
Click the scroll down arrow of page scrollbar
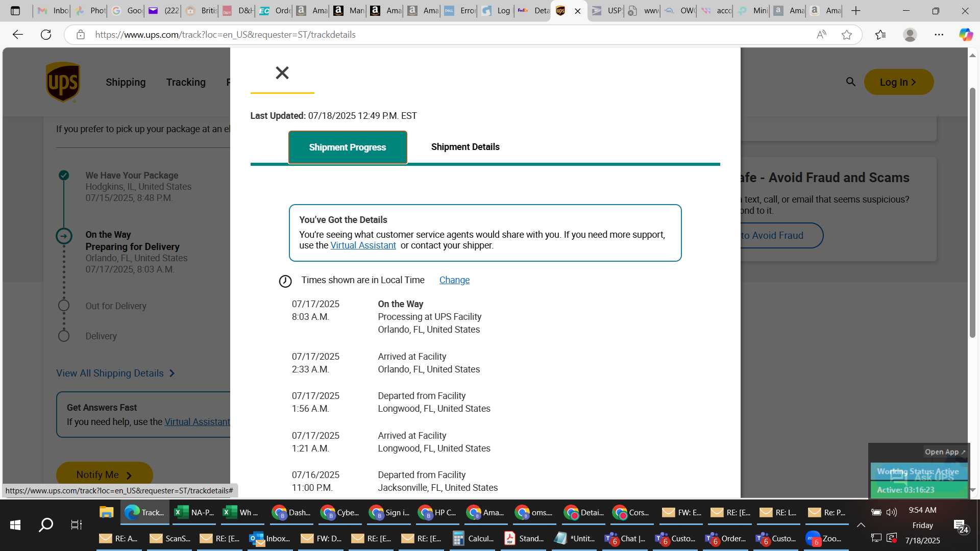pos(972,490)
